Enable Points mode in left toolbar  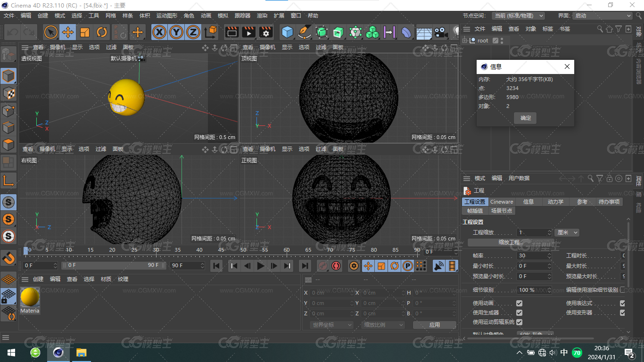pos(8,110)
